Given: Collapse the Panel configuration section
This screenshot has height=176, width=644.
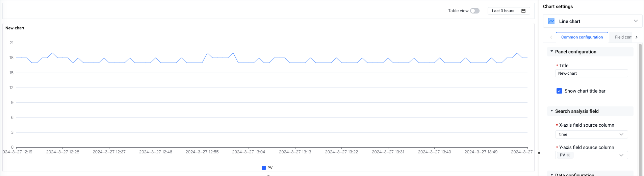Looking at the screenshot, I should 590,52.
